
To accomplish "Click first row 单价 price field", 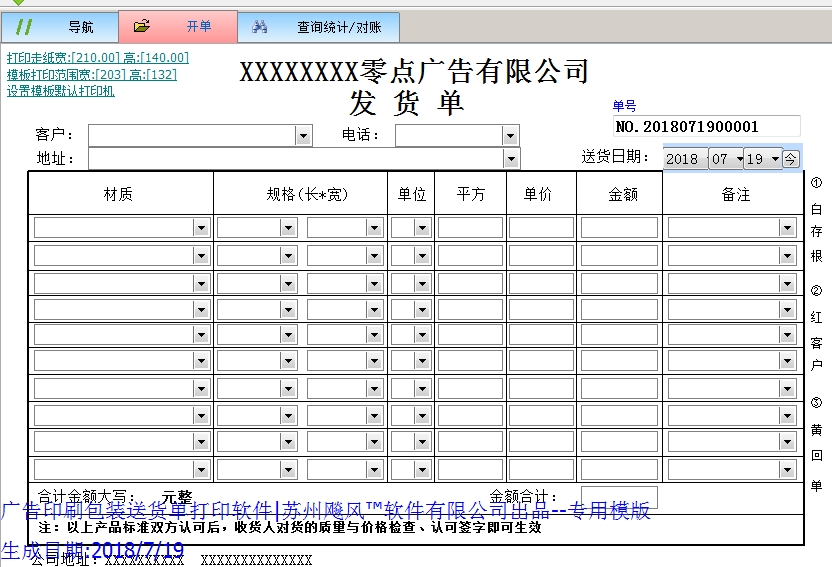I will pos(540,228).
